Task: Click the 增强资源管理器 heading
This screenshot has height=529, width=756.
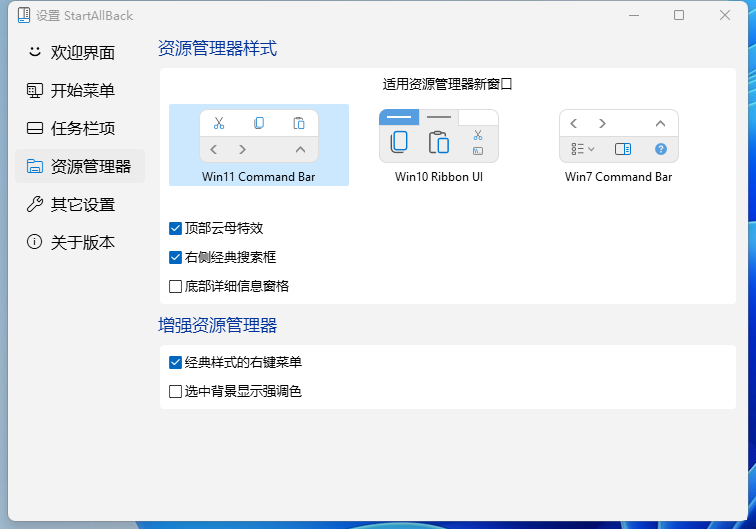Action: click(217, 326)
